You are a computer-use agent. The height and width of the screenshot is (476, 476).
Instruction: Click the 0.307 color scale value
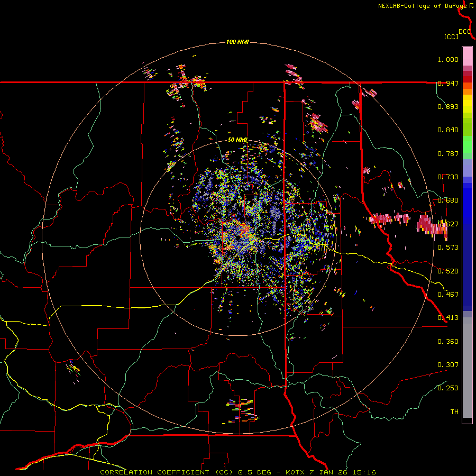tap(448, 365)
